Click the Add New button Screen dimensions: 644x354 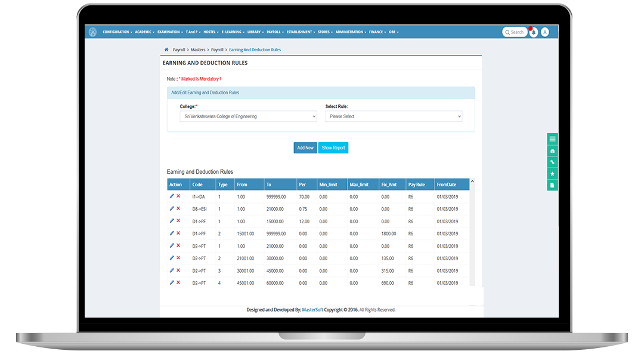[305, 147]
